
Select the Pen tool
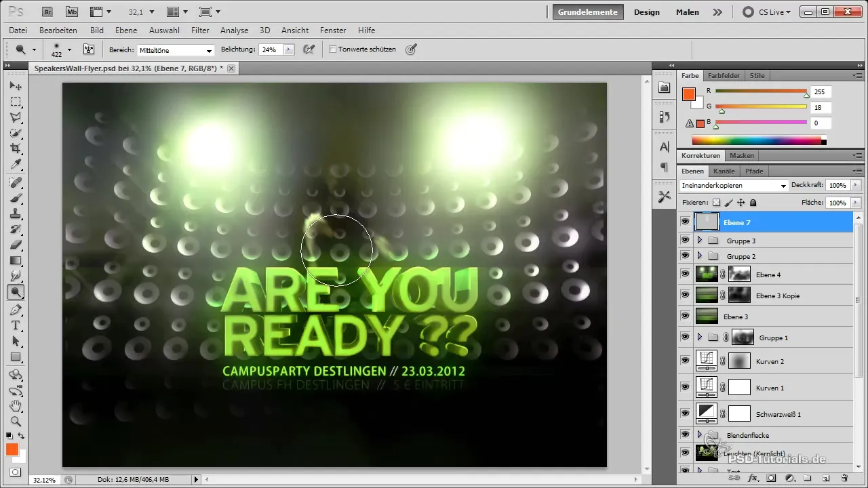coord(15,309)
